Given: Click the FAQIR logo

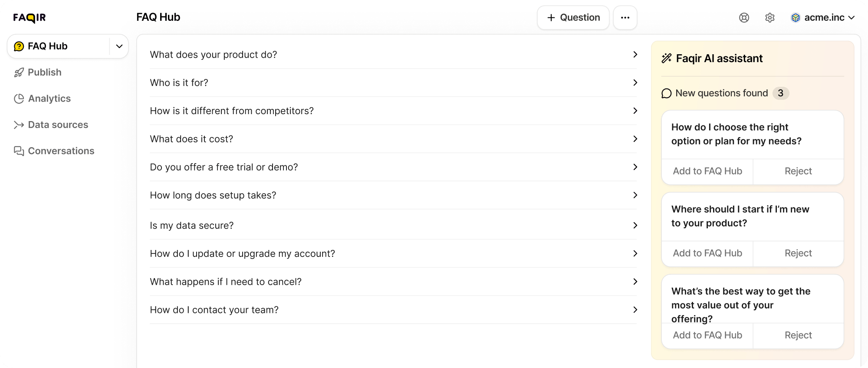Looking at the screenshot, I should click(29, 18).
